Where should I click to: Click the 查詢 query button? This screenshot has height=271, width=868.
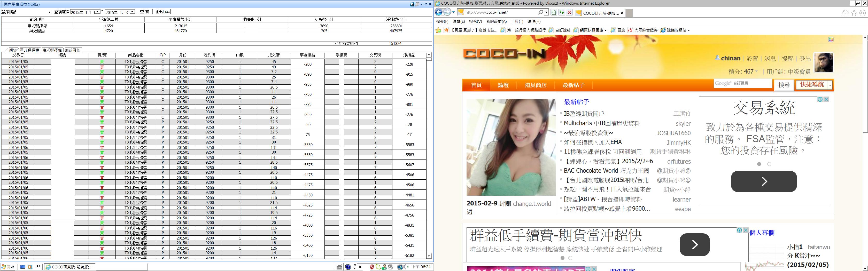pos(145,12)
